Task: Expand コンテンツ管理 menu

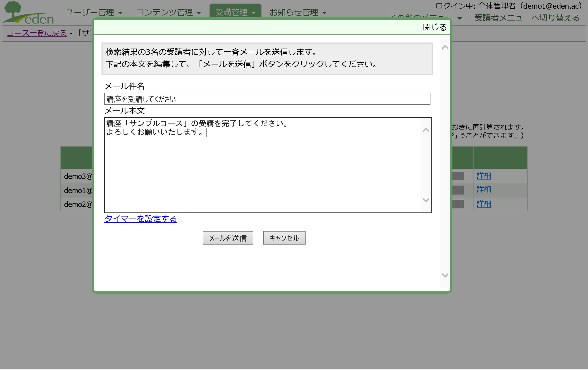Action: coord(169,12)
